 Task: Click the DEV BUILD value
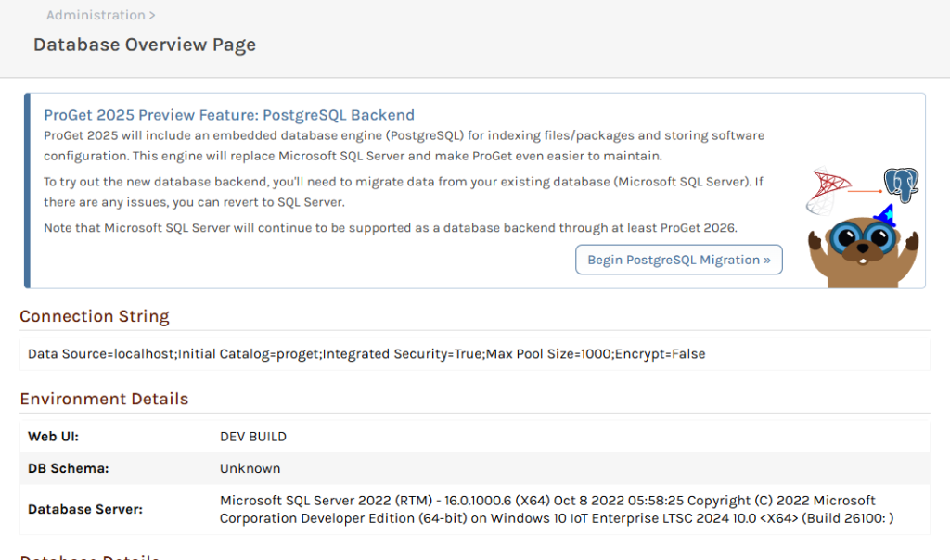[x=253, y=437]
